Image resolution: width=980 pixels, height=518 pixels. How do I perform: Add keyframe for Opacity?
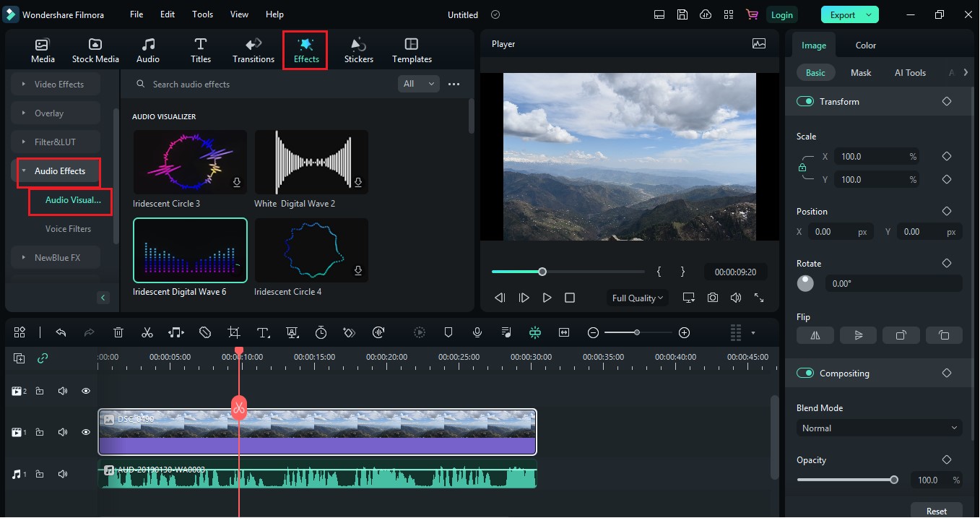946,459
